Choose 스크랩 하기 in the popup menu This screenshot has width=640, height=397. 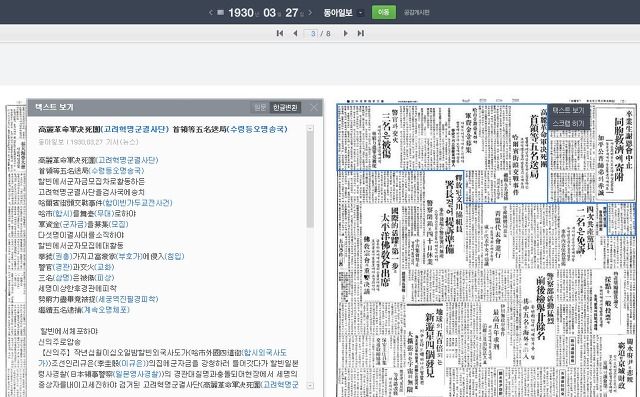click(569, 123)
